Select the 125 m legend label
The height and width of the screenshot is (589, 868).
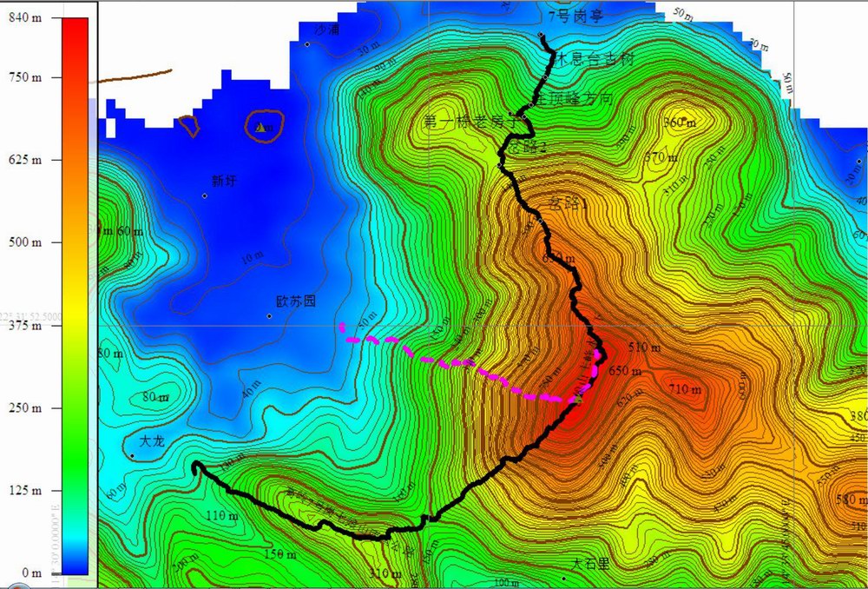pos(25,490)
